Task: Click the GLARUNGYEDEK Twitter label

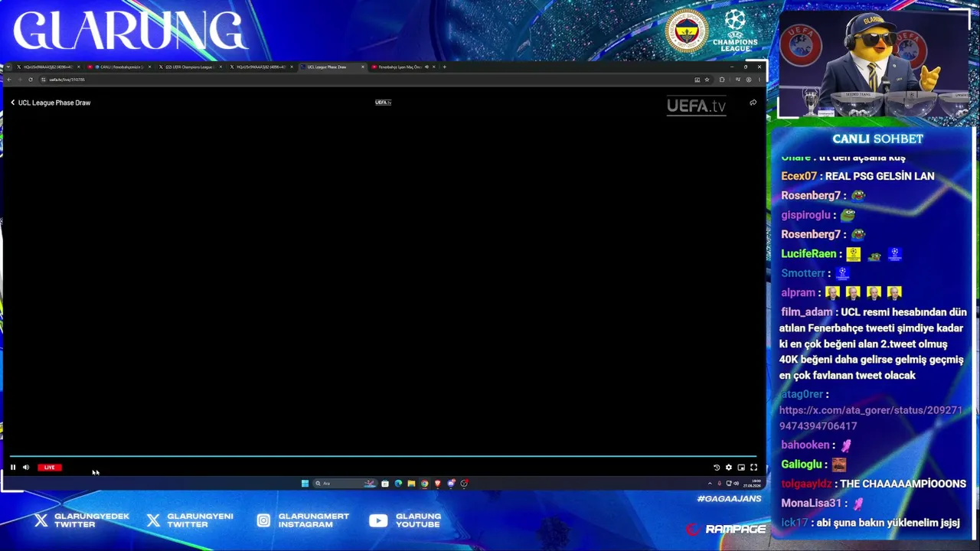Action: [92, 520]
